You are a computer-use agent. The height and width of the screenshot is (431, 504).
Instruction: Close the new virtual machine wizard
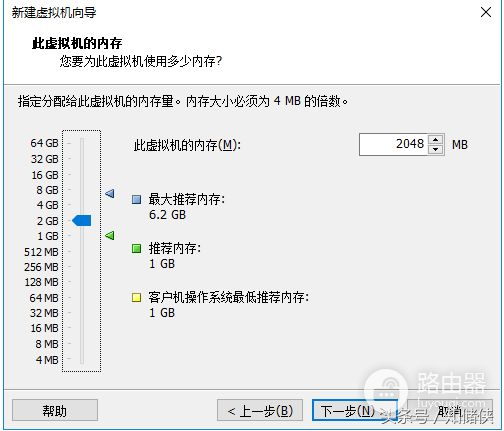(x=486, y=12)
